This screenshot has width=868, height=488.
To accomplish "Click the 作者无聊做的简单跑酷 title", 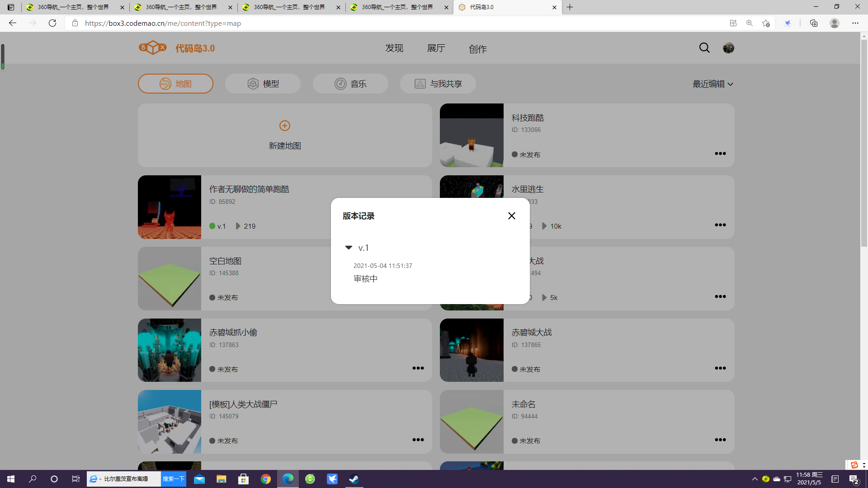I will [249, 189].
